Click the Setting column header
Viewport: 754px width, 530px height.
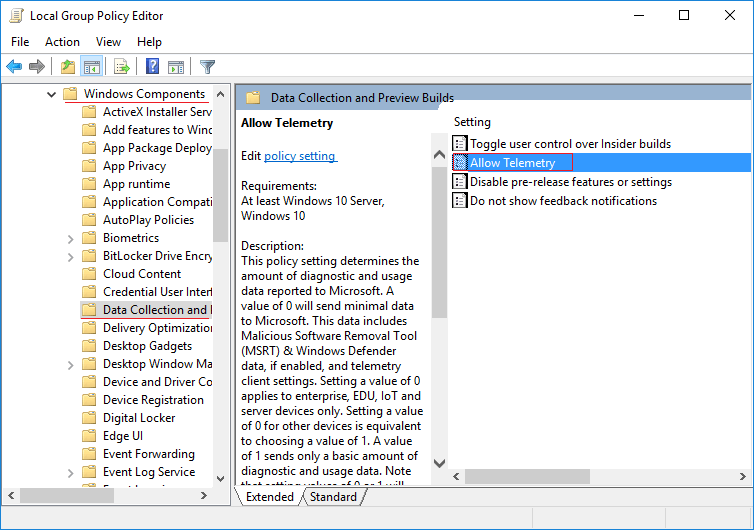point(473,122)
